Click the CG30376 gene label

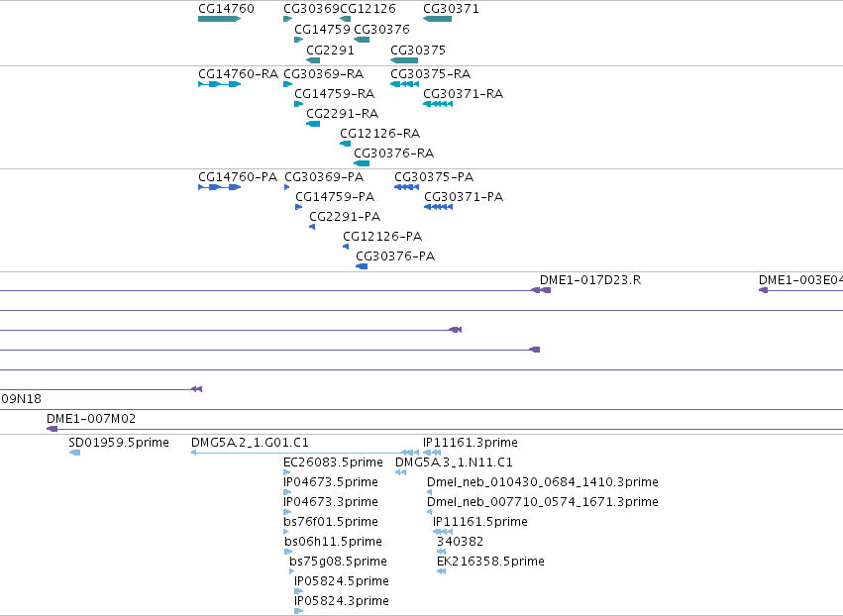381,29
